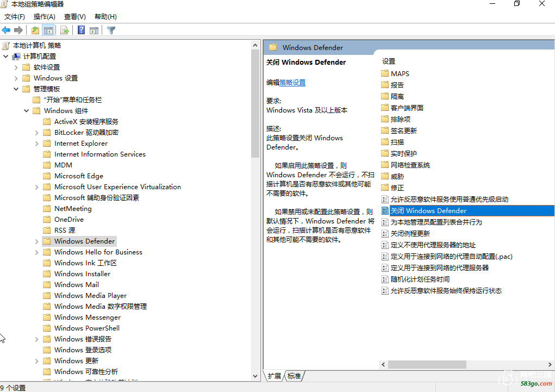Toggle the show/hide action pane icon
This screenshot has height=392, width=555.
(x=94, y=30)
